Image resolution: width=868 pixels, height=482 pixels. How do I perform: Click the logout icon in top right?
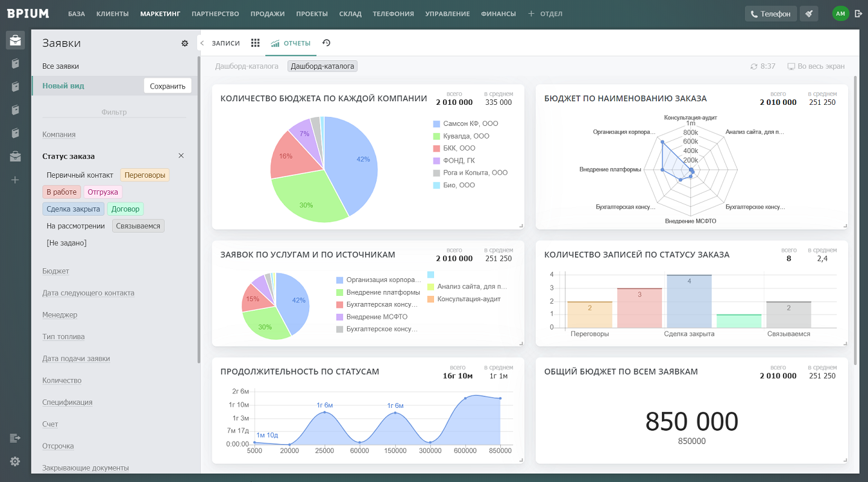(858, 13)
